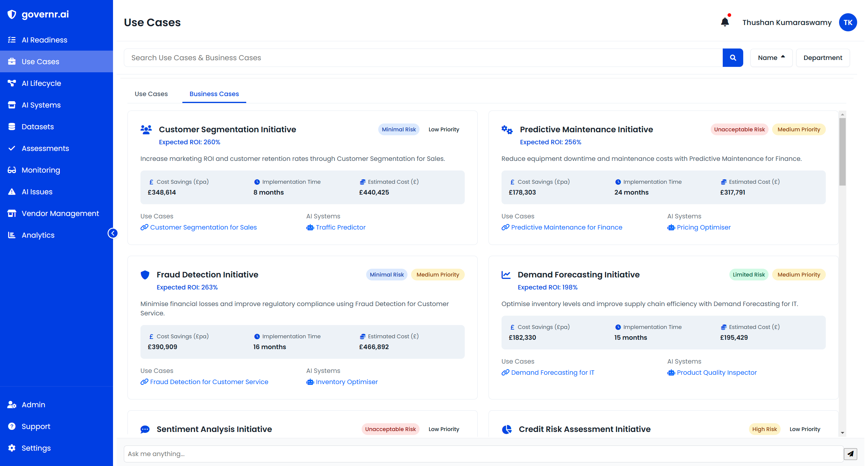Click the Support question mark icon

12,426
